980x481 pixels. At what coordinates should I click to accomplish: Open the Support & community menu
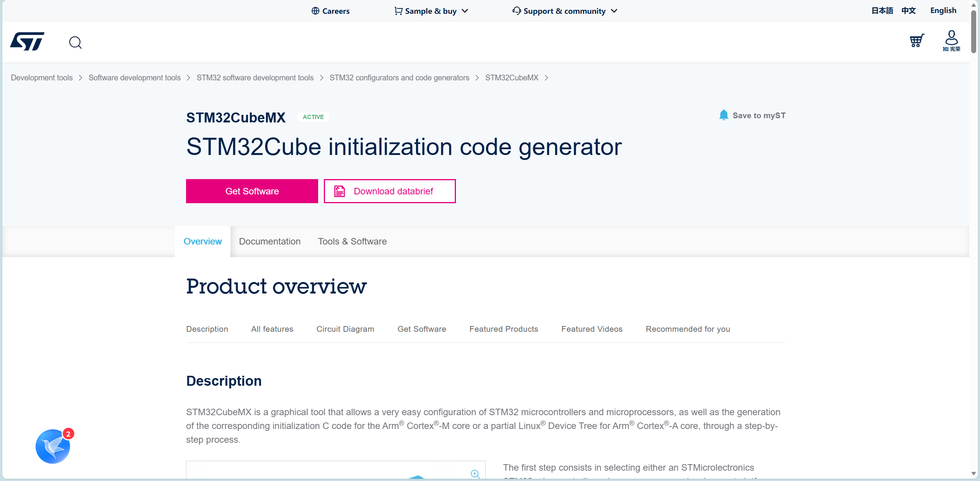(564, 11)
